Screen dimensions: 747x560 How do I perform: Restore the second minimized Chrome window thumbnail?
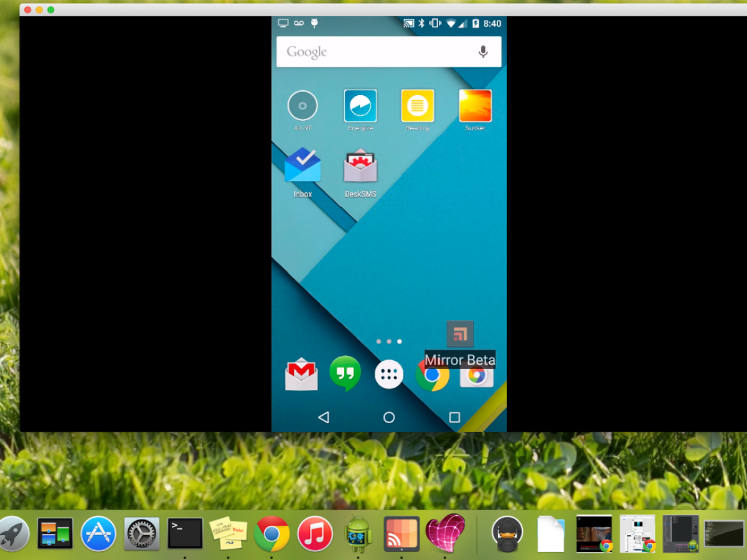tap(637, 534)
